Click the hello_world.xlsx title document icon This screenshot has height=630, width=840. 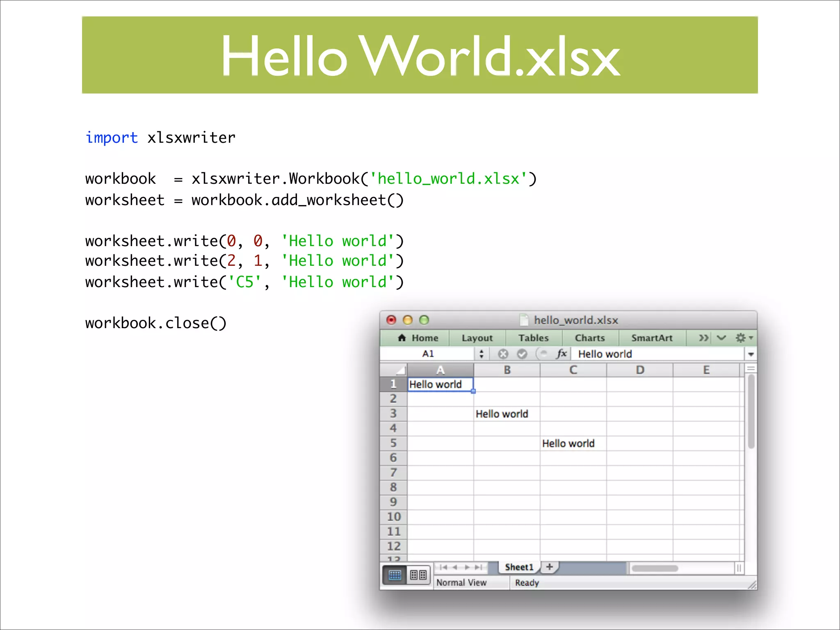click(524, 320)
